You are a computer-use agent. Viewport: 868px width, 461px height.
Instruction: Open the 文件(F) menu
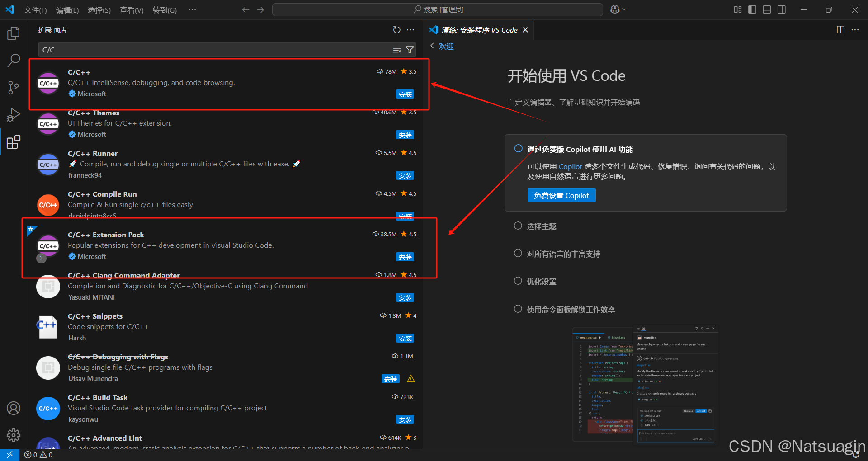pos(35,10)
